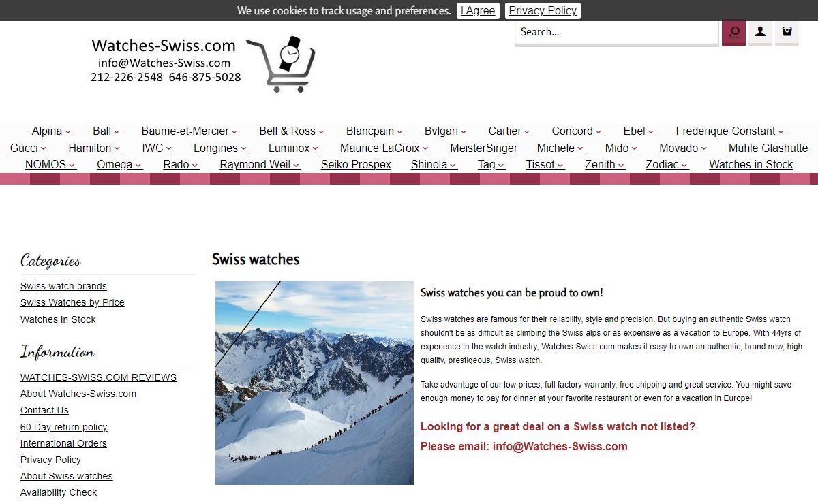This screenshot has height=504, width=818.
Task: Expand the Michele brand menu
Action: (x=561, y=148)
